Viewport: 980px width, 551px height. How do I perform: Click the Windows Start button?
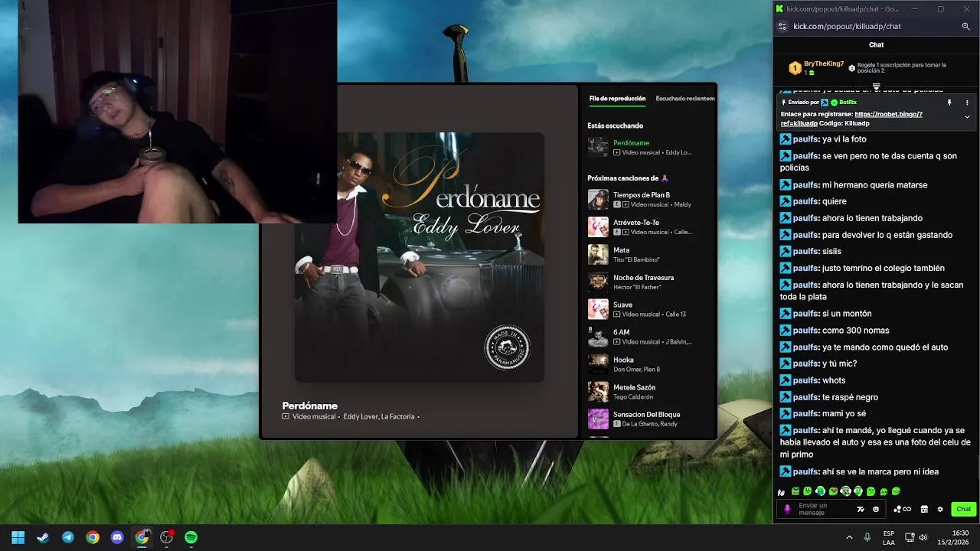[x=18, y=537]
